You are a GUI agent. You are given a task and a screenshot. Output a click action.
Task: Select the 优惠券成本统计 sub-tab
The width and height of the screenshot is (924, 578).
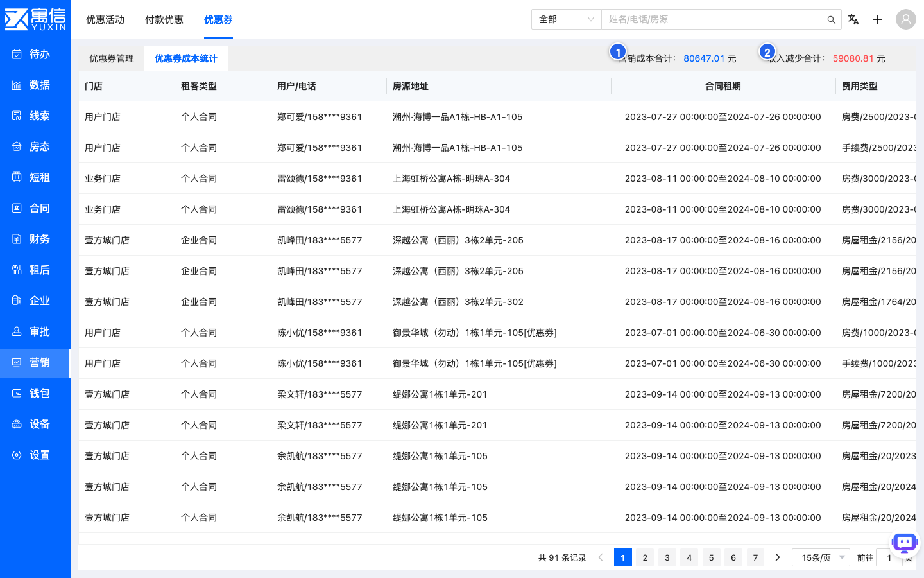click(186, 58)
